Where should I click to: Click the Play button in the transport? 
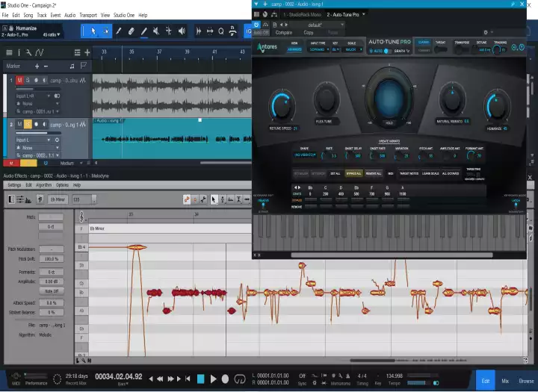pyautogui.click(x=213, y=379)
